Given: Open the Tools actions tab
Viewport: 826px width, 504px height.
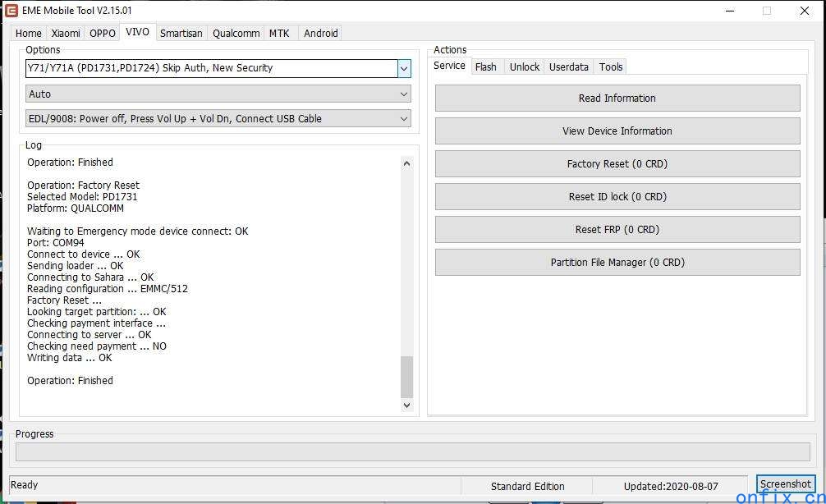Looking at the screenshot, I should coord(611,66).
